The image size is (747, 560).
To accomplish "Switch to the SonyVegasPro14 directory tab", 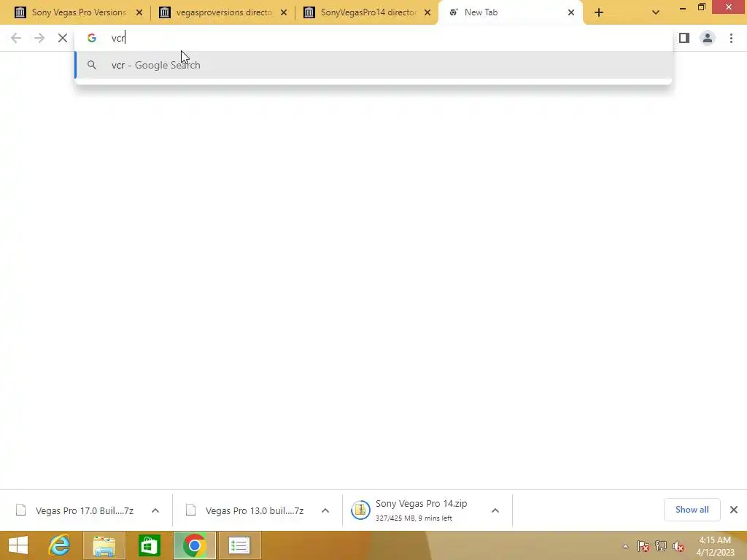I will [366, 12].
